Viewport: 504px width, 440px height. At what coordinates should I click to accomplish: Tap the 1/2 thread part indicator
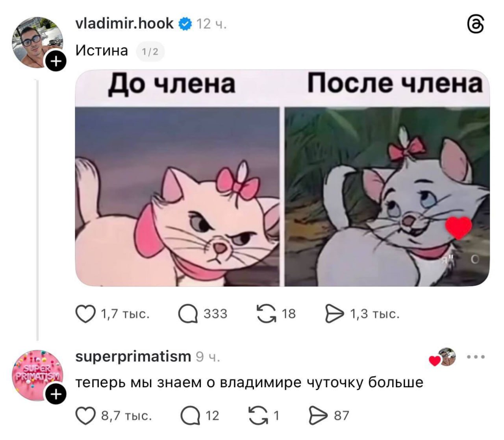(150, 52)
